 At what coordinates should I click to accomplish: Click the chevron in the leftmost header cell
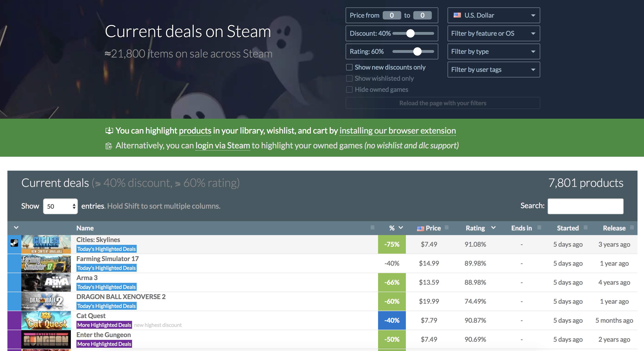click(16, 228)
